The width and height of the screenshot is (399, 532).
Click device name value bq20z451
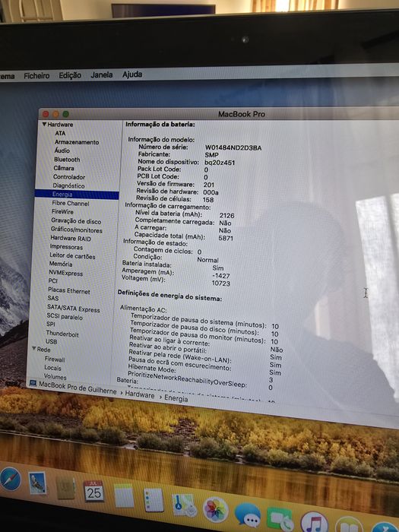click(x=220, y=163)
